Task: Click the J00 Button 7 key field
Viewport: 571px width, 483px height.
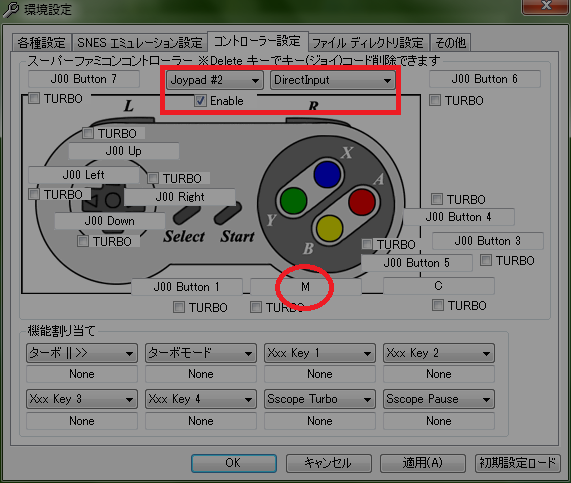Action: pos(84,79)
